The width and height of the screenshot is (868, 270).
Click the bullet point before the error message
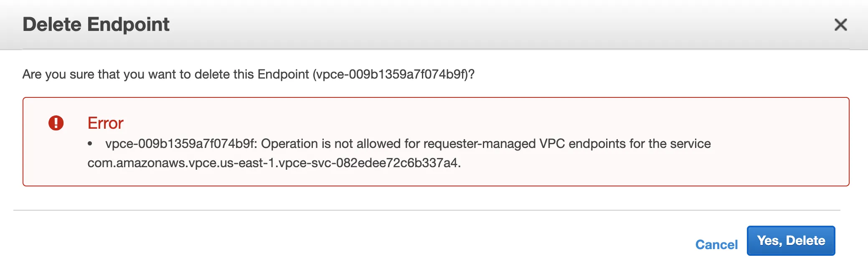click(90, 144)
